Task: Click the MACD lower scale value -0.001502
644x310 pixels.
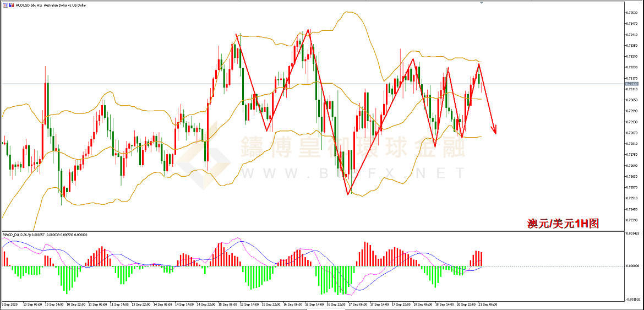Action: click(633, 300)
